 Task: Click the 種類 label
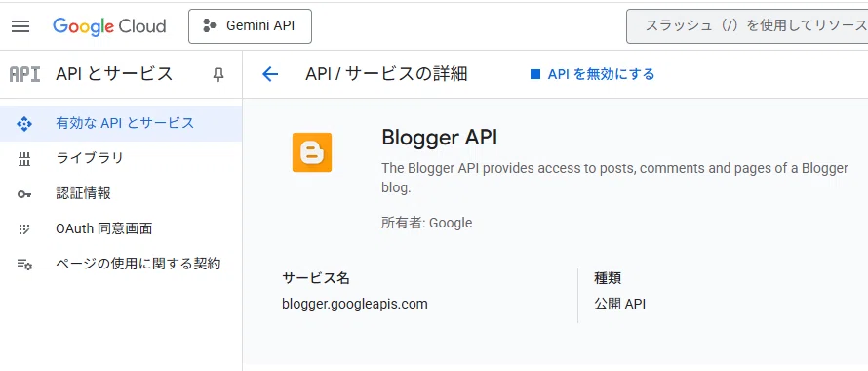(x=608, y=278)
